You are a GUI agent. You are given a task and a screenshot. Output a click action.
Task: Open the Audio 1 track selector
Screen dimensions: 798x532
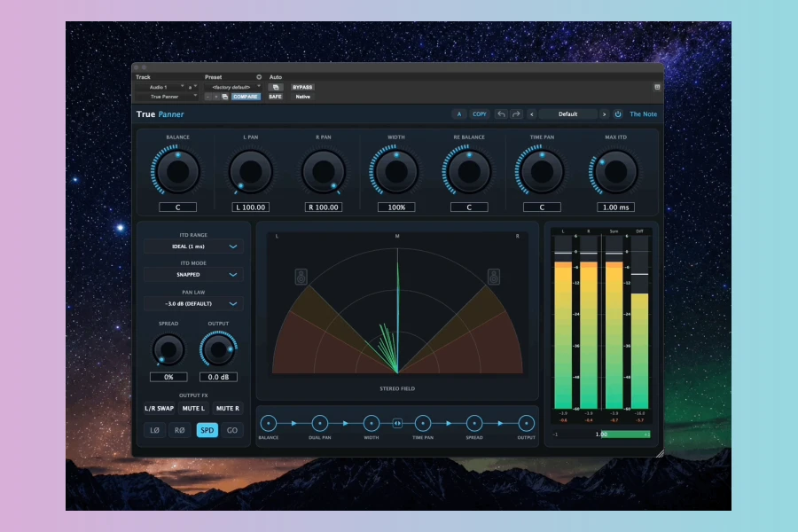pyautogui.click(x=160, y=87)
